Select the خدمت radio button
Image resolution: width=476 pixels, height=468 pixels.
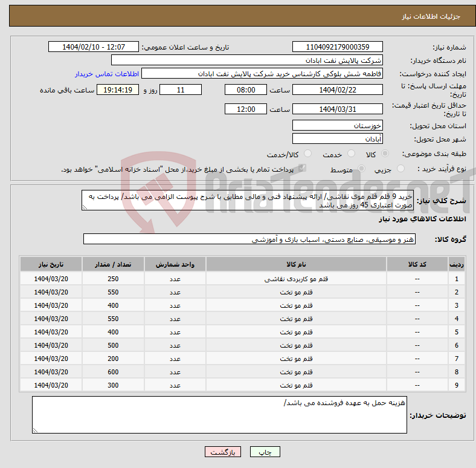tap(351, 154)
